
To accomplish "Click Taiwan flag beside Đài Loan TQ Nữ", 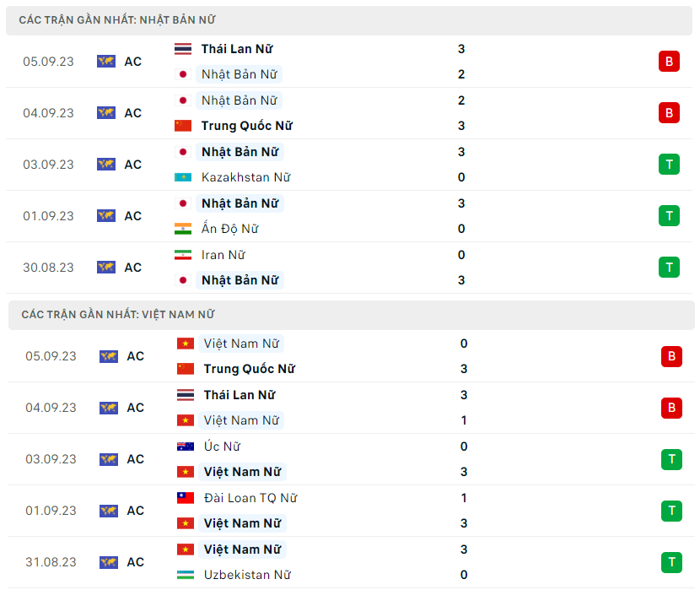I will 186,498.
